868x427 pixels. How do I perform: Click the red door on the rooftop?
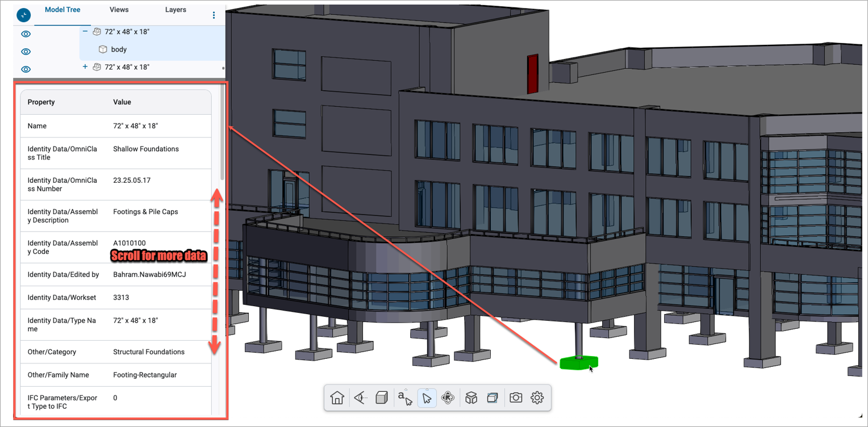click(x=532, y=74)
